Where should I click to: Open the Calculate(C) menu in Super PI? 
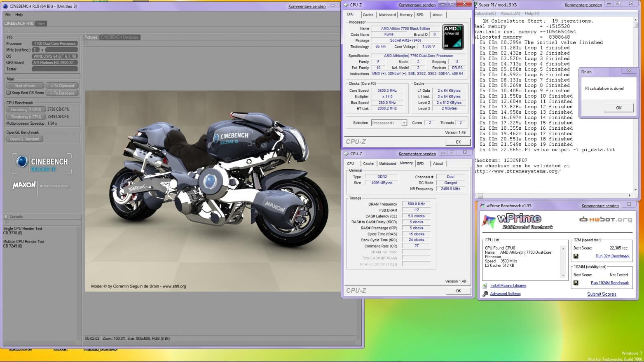(x=485, y=13)
